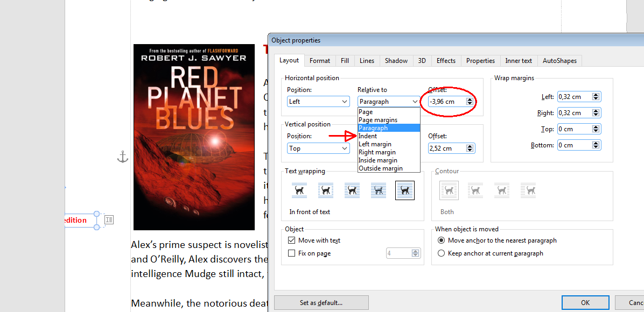Open the layout options icon beside the text box
Screen dimensions: 644x312
pyautogui.click(x=109, y=219)
